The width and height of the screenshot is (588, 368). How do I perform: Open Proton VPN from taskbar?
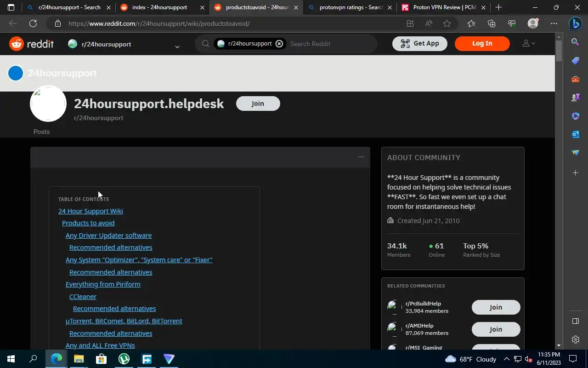(x=169, y=359)
